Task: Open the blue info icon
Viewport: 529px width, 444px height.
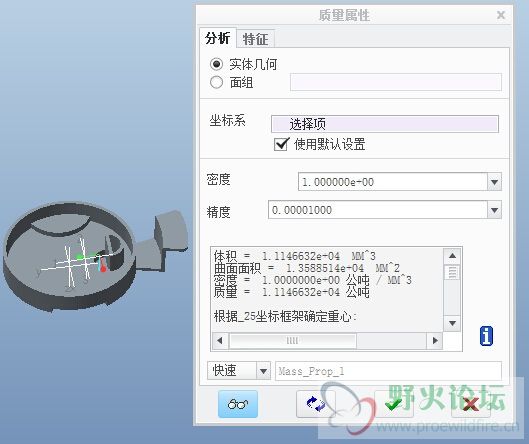Action: coord(486,336)
